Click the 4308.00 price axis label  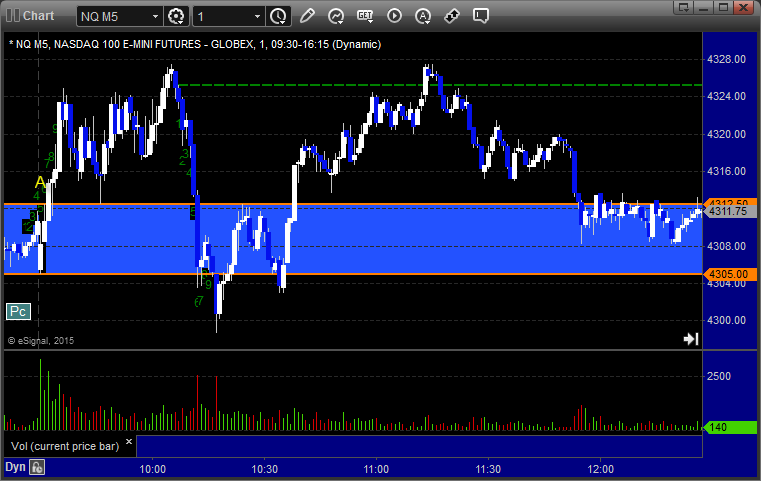pyautogui.click(x=727, y=246)
